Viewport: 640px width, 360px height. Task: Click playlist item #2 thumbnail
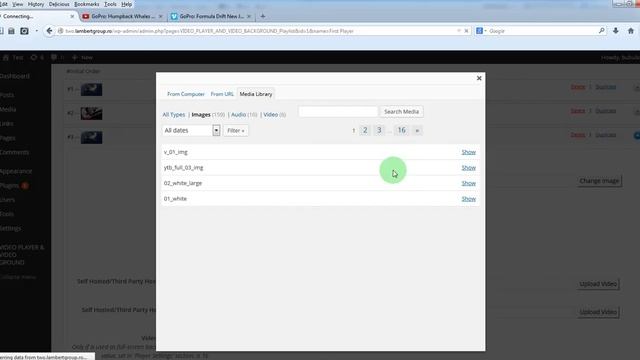pyautogui.click(x=91, y=113)
